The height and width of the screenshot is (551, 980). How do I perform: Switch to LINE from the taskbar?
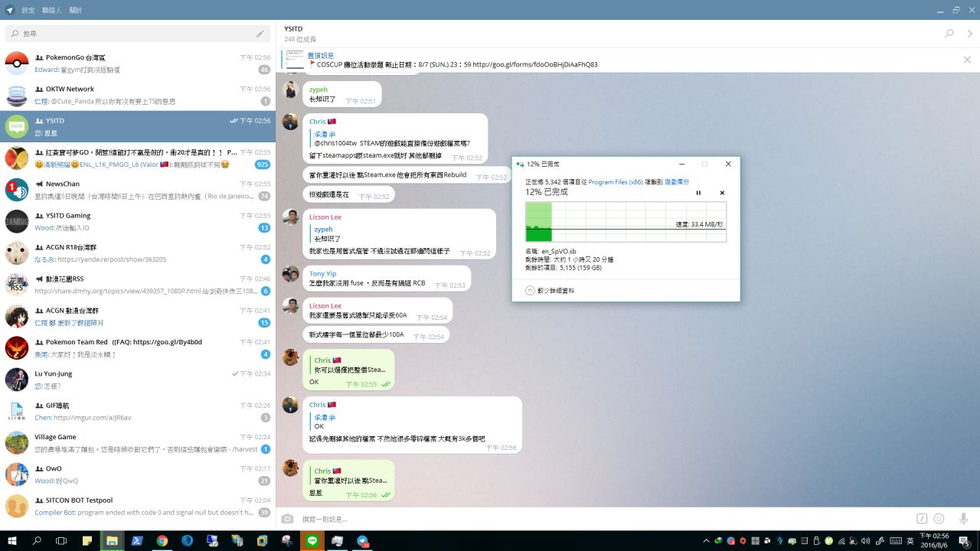pyautogui.click(x=312, y=540)
